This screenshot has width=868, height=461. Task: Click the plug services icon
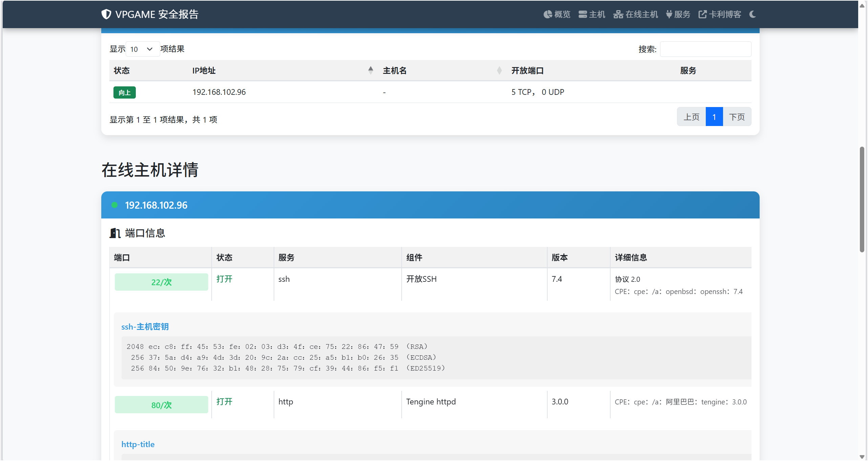[669, 14]
